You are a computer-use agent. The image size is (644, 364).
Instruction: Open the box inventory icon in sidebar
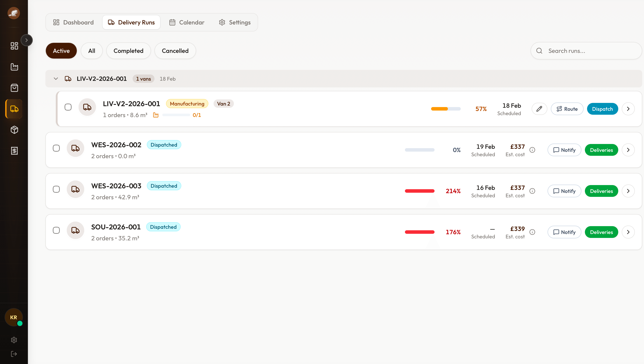point(14,130)
